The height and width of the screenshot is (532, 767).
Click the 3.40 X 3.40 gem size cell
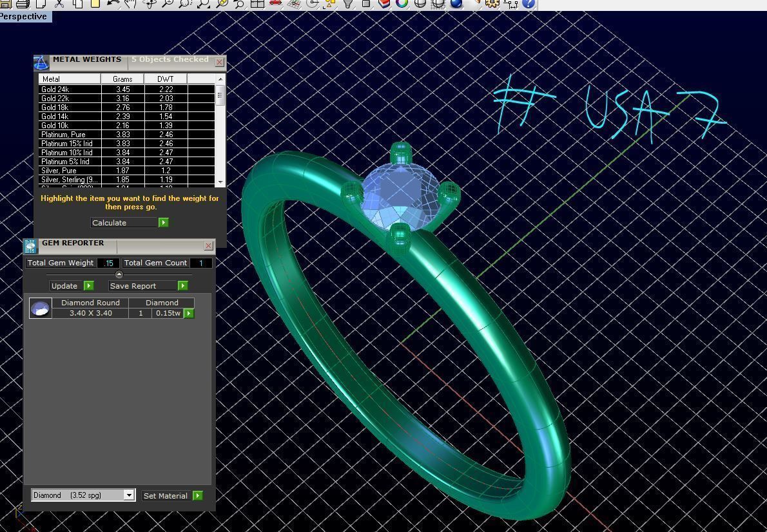coord(90,313)
